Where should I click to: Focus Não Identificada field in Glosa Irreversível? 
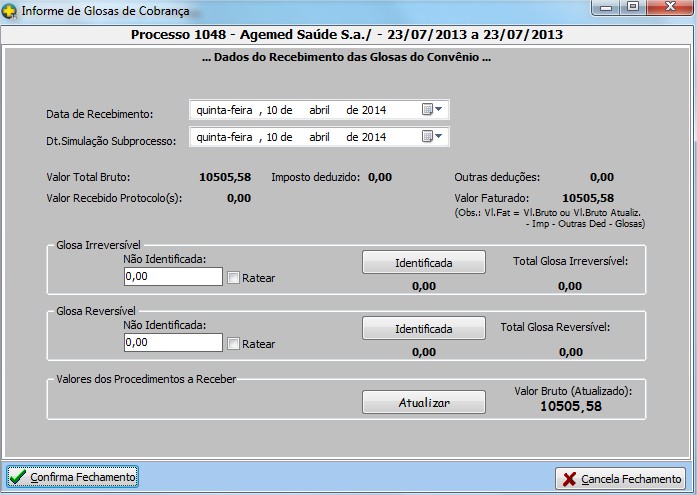coord(173,276)
